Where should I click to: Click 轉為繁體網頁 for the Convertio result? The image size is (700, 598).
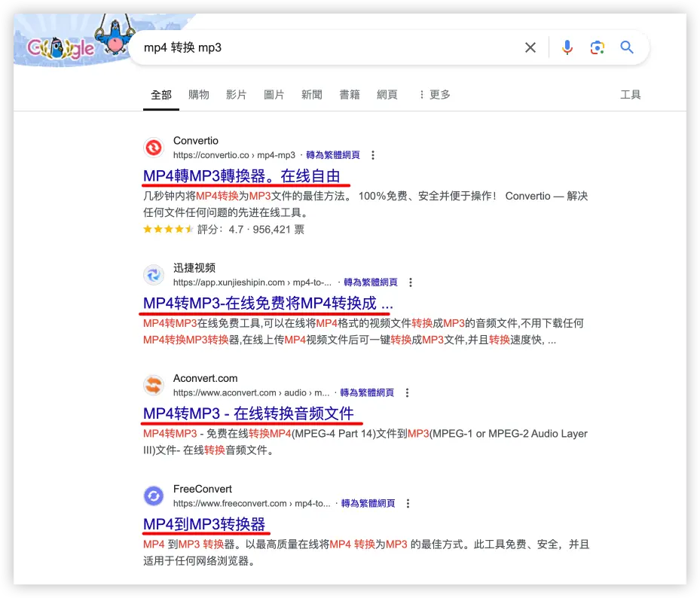coord(332,155)
